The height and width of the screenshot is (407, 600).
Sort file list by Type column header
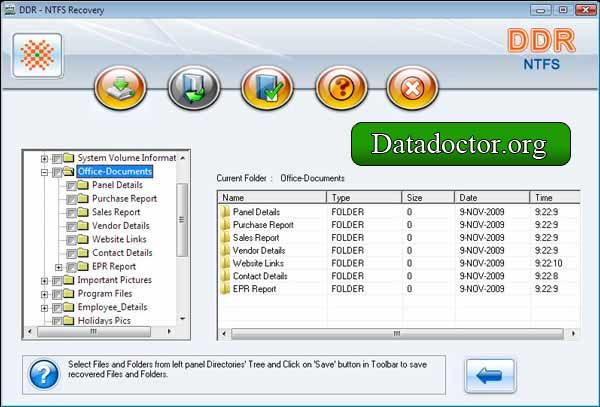(364, 197)
